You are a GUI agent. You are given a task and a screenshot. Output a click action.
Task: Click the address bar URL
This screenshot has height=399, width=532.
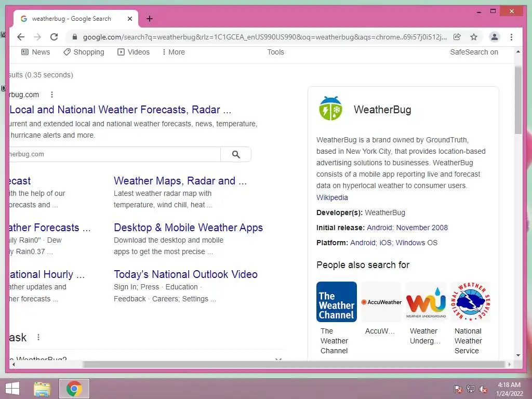coord(264,37)
